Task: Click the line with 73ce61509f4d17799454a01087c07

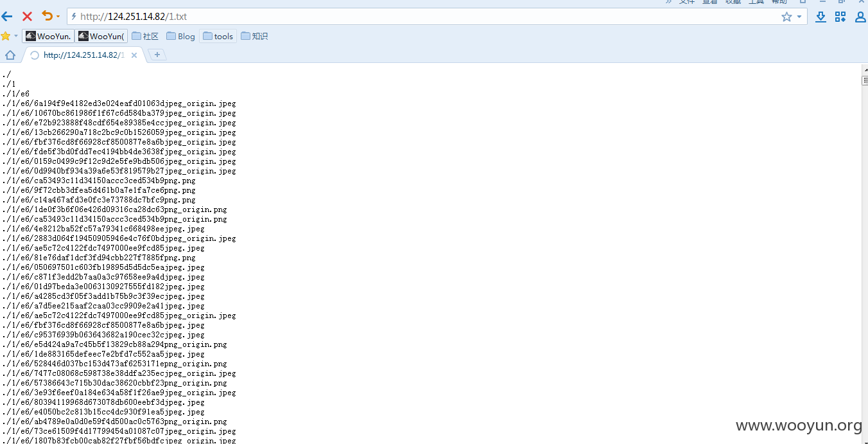Action: pyautogui.click(x=119, y=431)
